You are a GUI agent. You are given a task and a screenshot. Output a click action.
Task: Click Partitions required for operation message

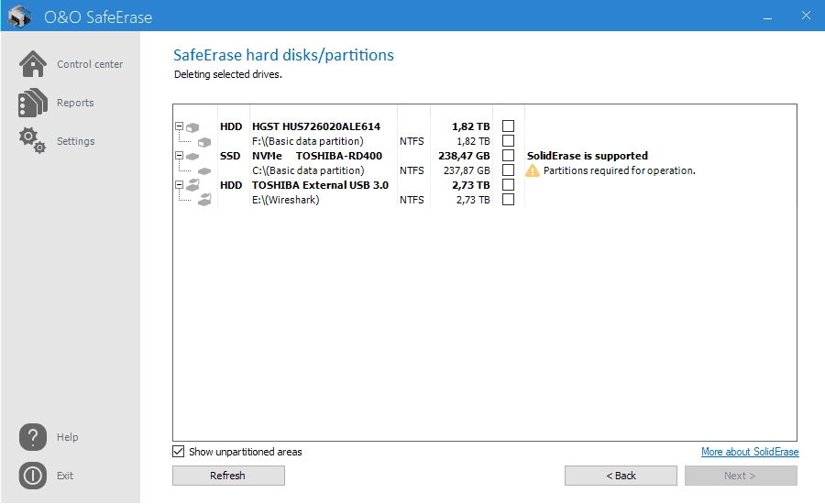[620, 170]
